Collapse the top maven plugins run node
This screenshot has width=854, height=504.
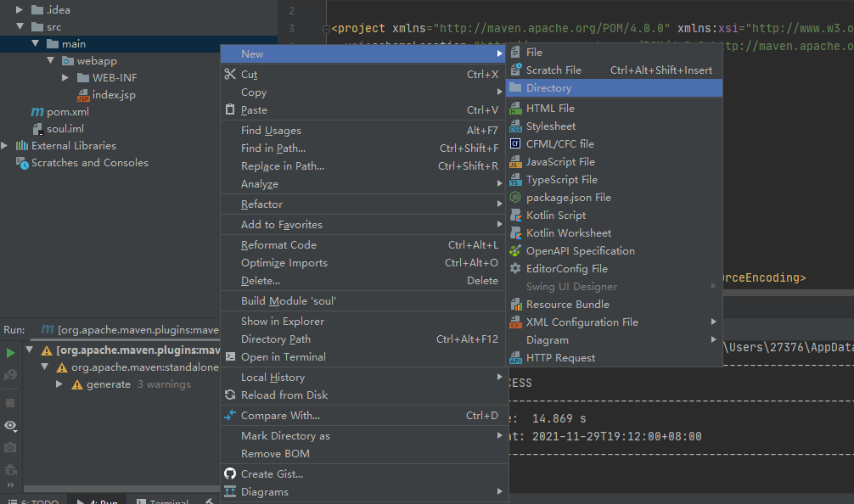30,350
